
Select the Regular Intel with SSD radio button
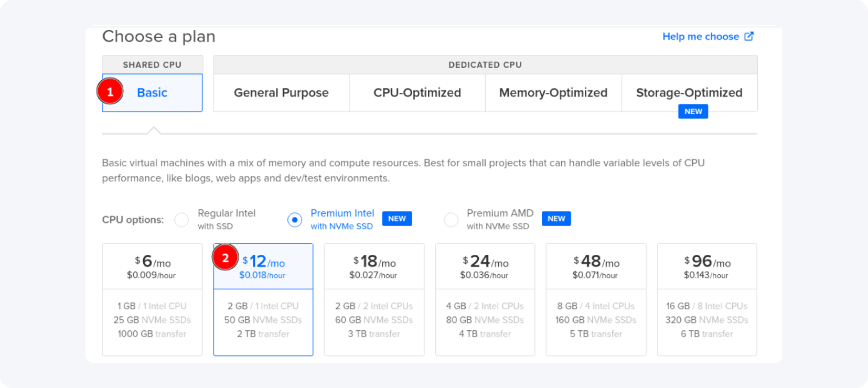pyautogui.click(x=181, y=220)
